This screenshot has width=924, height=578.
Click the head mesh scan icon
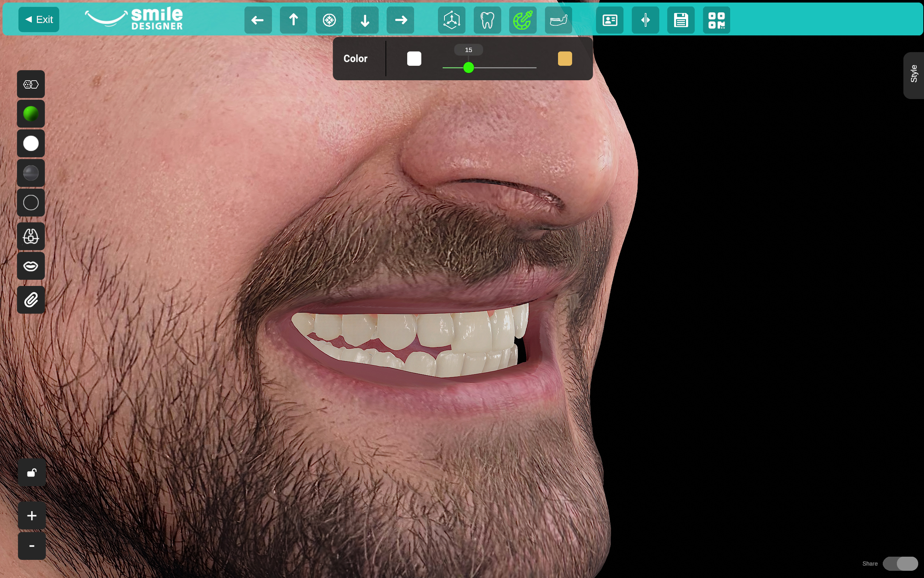[31, 236]
